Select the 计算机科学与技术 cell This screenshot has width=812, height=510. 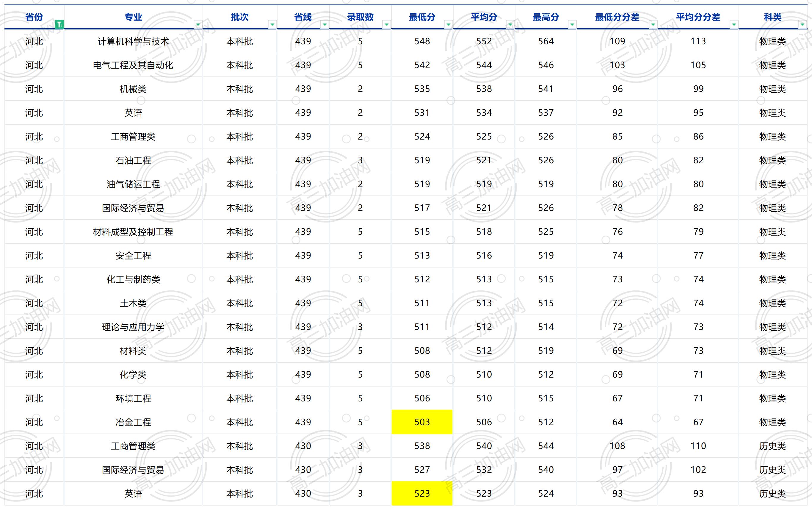(x=133, y=41)
